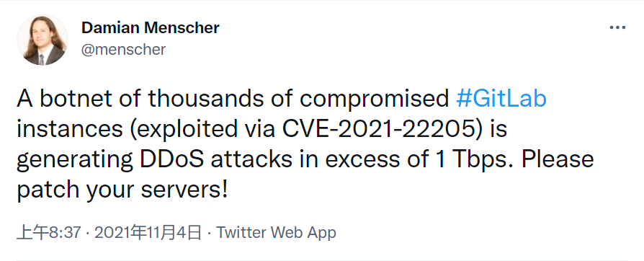Open the Damian Menscher display name link
This screenshot has height=261, width=644.
click(151, 28)
